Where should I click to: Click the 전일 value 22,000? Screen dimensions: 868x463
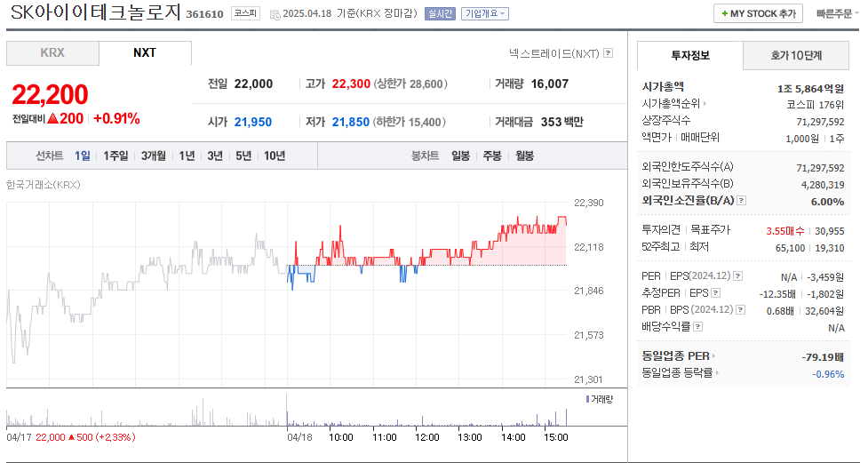(x=253, y=84)
